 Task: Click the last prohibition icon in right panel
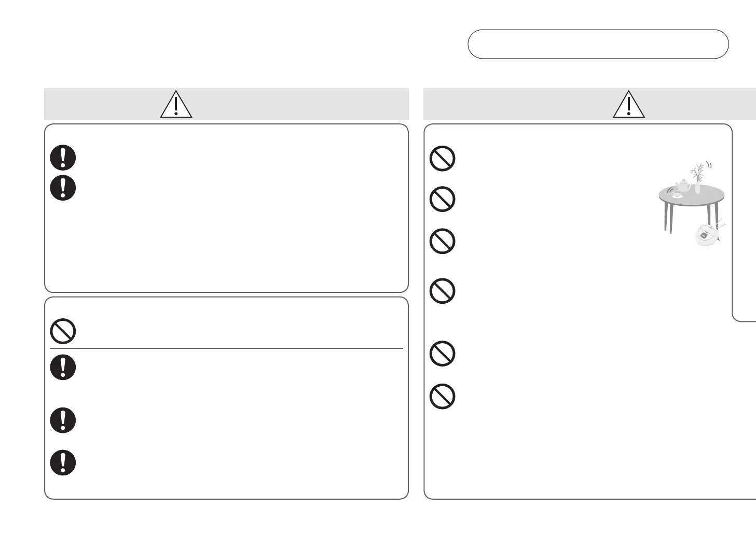(x=442, y=397)
